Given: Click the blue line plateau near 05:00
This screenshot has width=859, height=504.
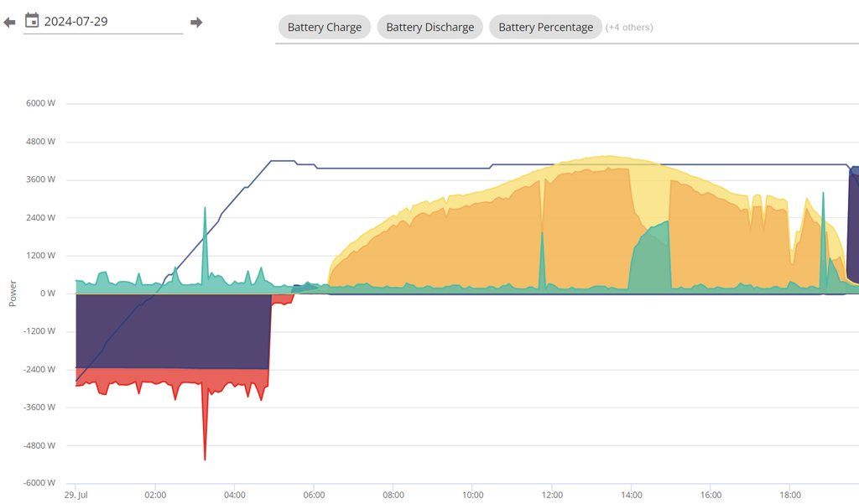Looking at the screenshot, I should [281, 160].
